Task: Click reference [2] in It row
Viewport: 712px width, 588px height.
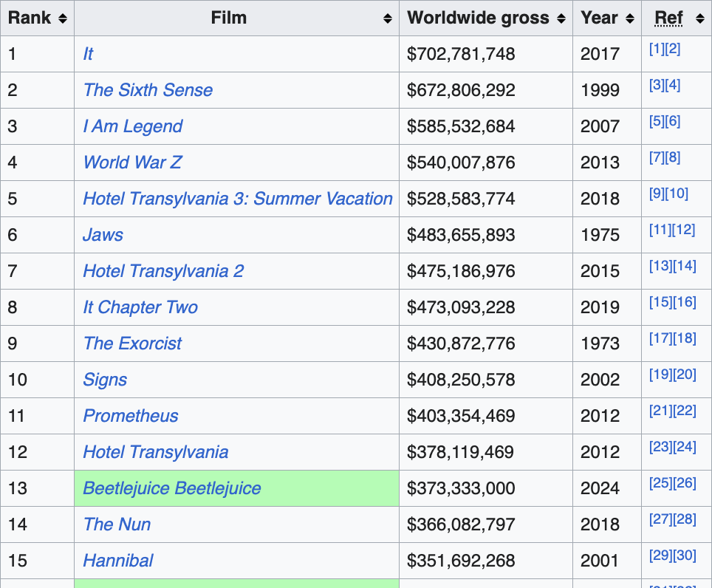Action: pyautogui.click(x=673, y=49)
